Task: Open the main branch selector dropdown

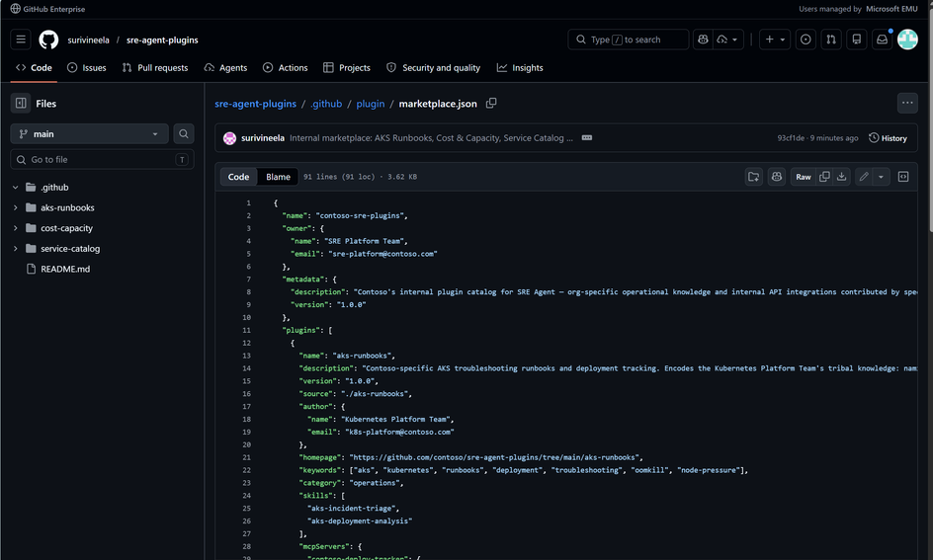Action: pos(89,134)
